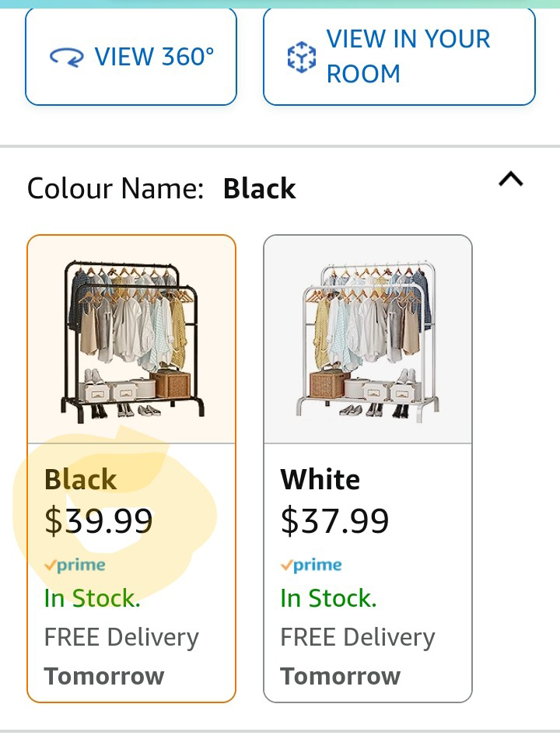Viewport: 560px width, 746px height.
Task: Collapse the Colour Name section
Action: tap(512, 179)
